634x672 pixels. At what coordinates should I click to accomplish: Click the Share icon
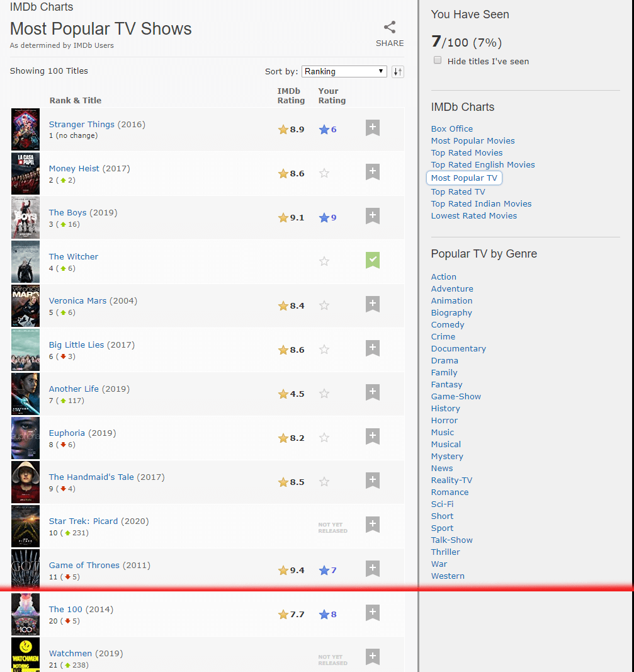coord(389,27)
